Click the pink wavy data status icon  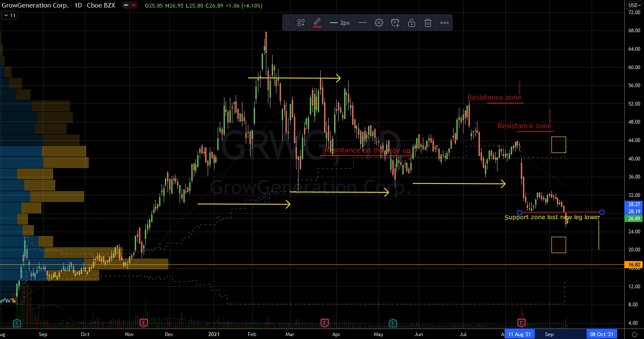[134, 5]
